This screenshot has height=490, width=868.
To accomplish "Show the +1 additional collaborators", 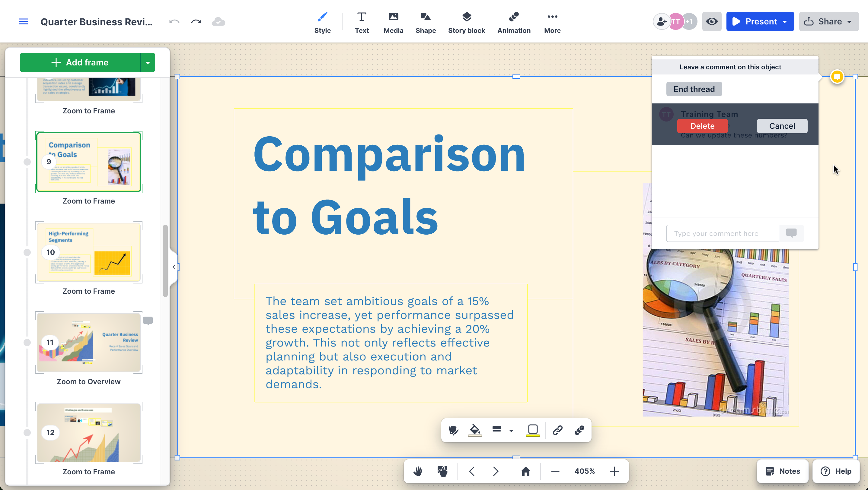I will (x=690, y=21).
